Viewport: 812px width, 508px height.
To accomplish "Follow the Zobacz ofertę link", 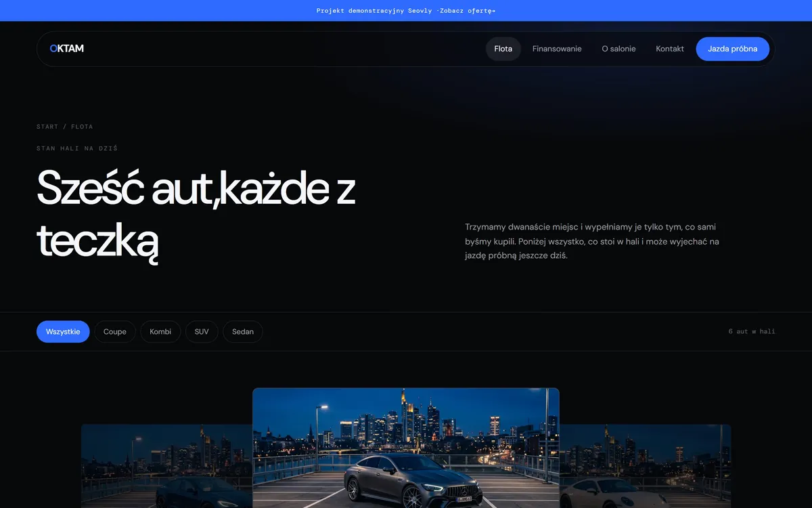I will pos(468,11).
